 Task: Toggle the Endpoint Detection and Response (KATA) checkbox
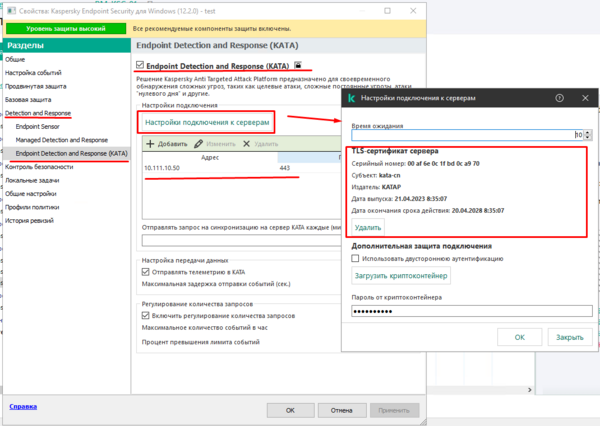point(139,65)
